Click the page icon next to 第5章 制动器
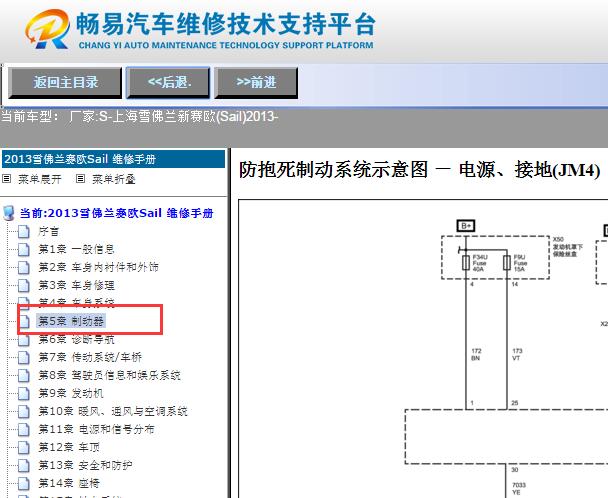 pos(24,321)
